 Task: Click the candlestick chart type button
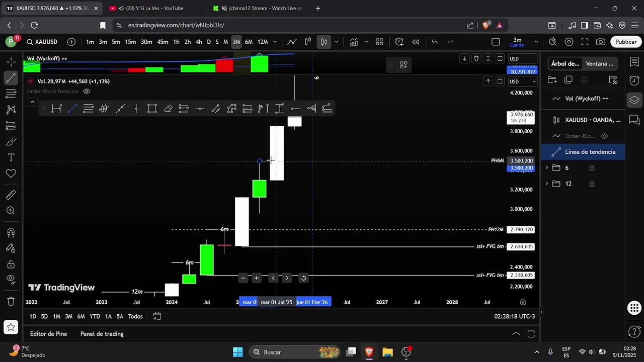324,42
